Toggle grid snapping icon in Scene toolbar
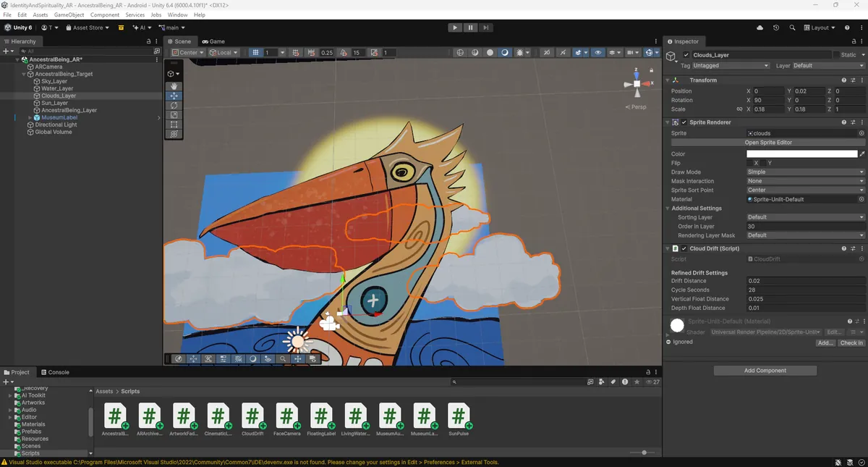The image size is (868, 467). pyautogui.click(x=295, y=53)
